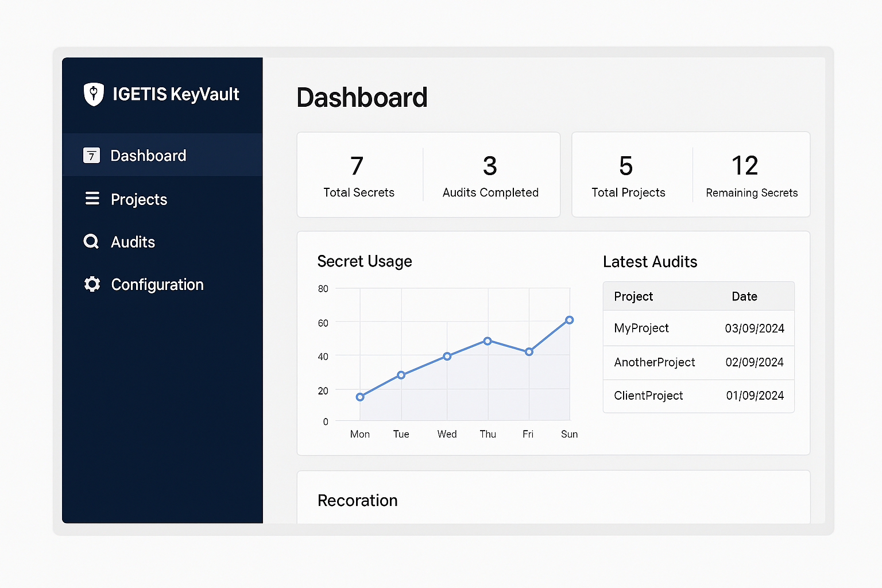Select the Total Secrets stat tile
882x588 pixels.
point(358,176)
